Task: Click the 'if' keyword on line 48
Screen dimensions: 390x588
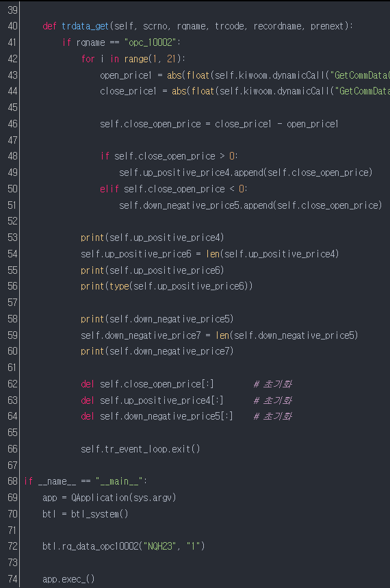Action: [x=105, y=156]
